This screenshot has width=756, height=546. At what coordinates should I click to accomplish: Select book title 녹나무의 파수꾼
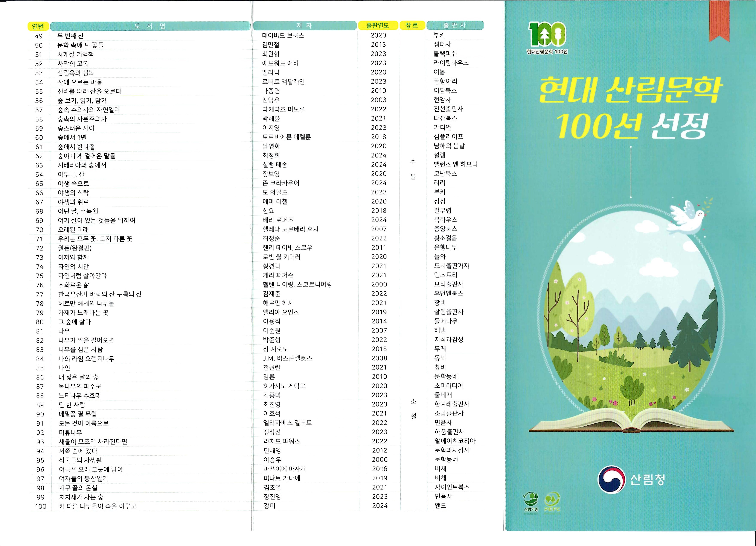click(80, 387)
